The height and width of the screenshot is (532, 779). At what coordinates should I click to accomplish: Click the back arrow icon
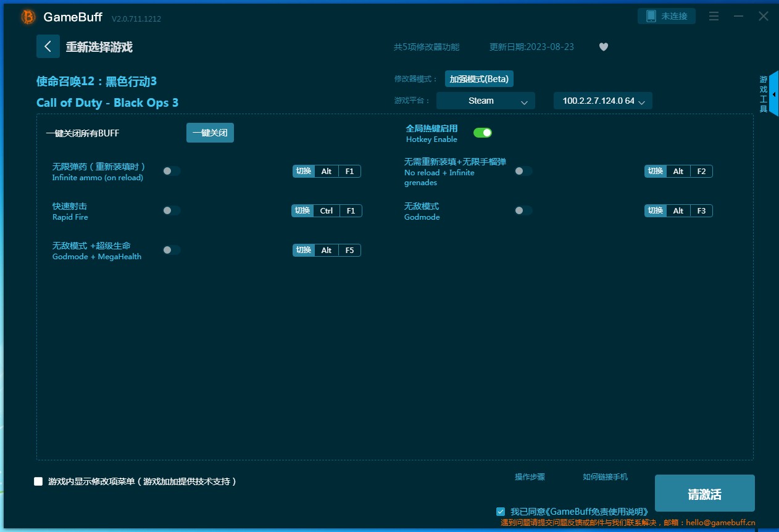(x=48, y=46)
